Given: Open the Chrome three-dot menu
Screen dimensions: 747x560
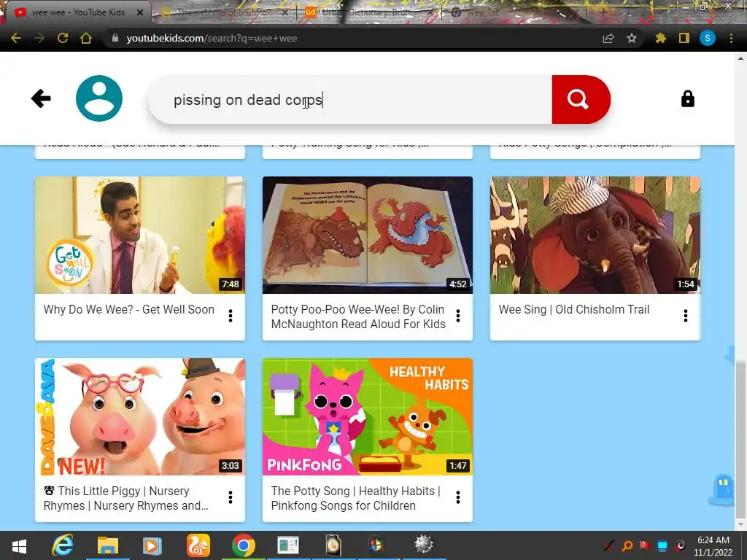Looking at the screenshot, I should pyautogui.click(x=731, y=38).
